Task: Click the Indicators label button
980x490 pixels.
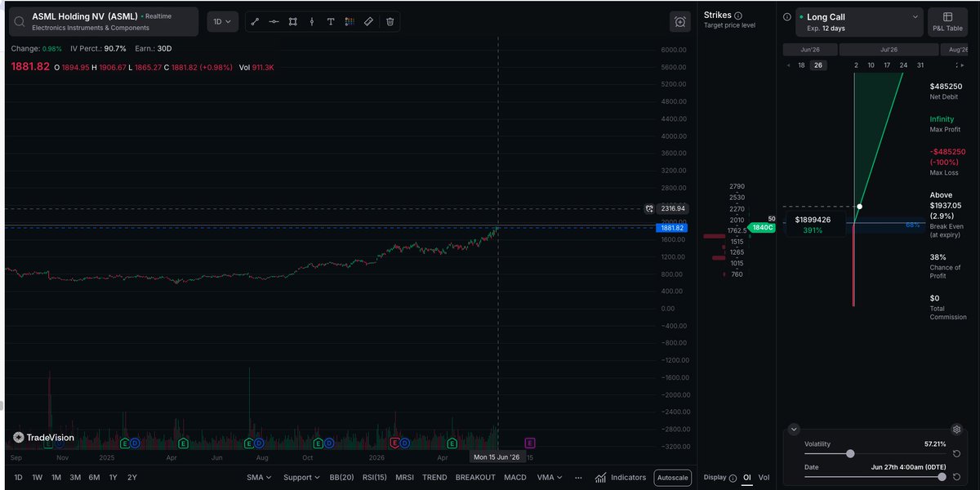Action: pyautogui.click(x=628, y=478)
